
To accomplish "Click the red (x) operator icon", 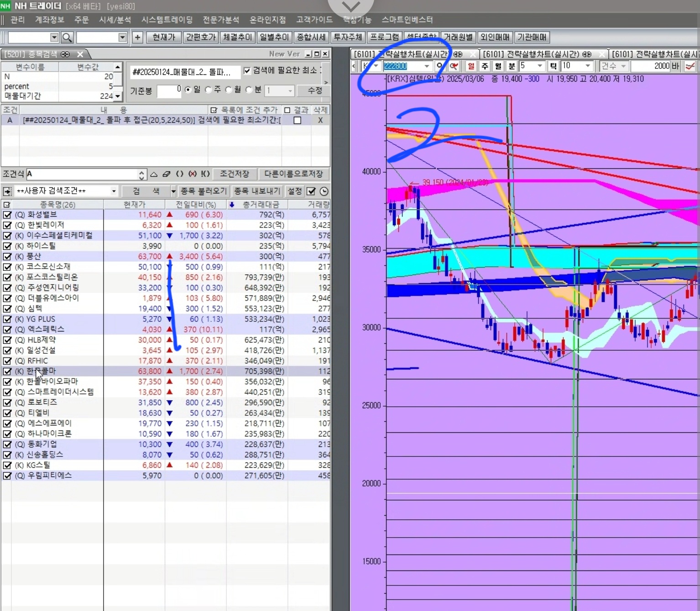I will pos(192,174).
